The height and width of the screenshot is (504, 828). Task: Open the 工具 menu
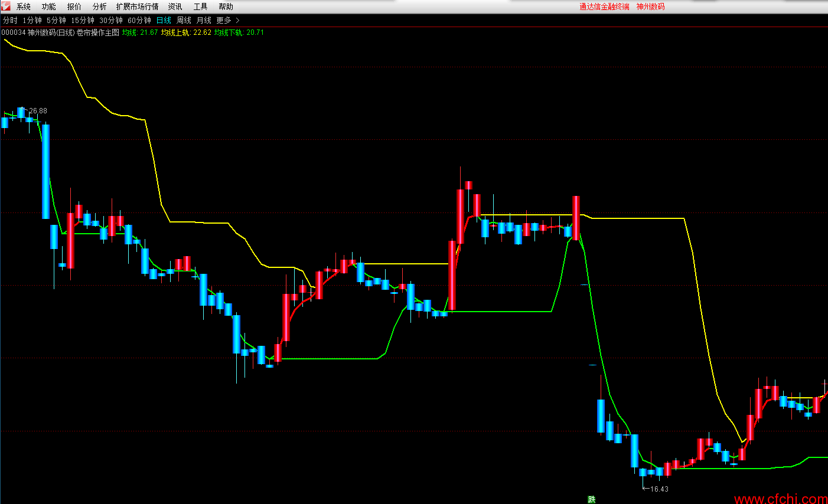[201, 6]
